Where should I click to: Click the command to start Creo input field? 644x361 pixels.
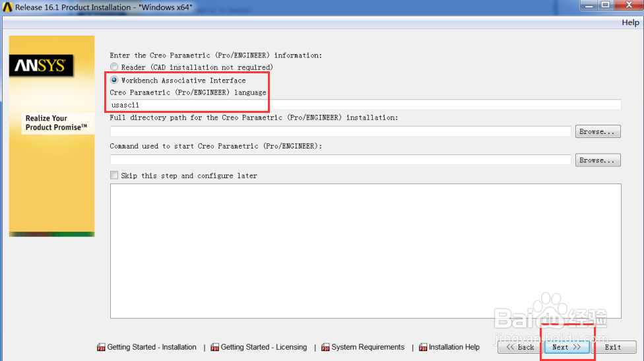[340, 160]
